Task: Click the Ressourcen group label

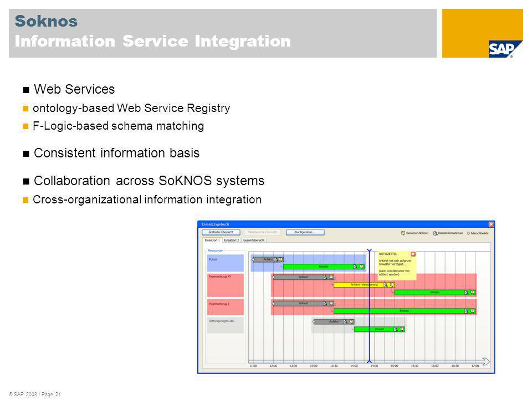Action: [x=216, y=250]
